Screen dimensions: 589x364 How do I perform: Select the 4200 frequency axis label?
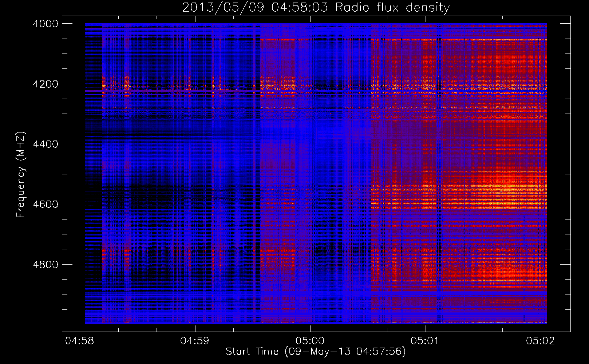coord(45,84)
